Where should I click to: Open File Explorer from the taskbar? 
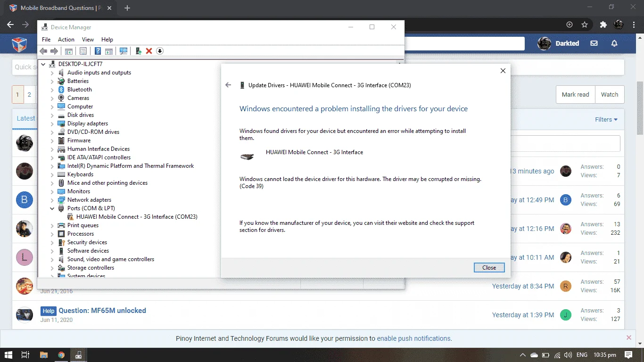point(43,355)
